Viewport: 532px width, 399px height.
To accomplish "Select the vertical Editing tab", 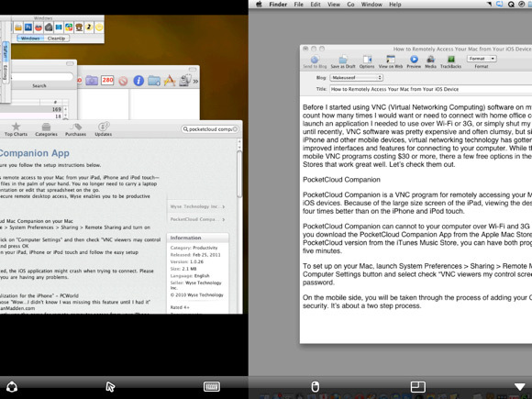I will [x=6, y=72].
